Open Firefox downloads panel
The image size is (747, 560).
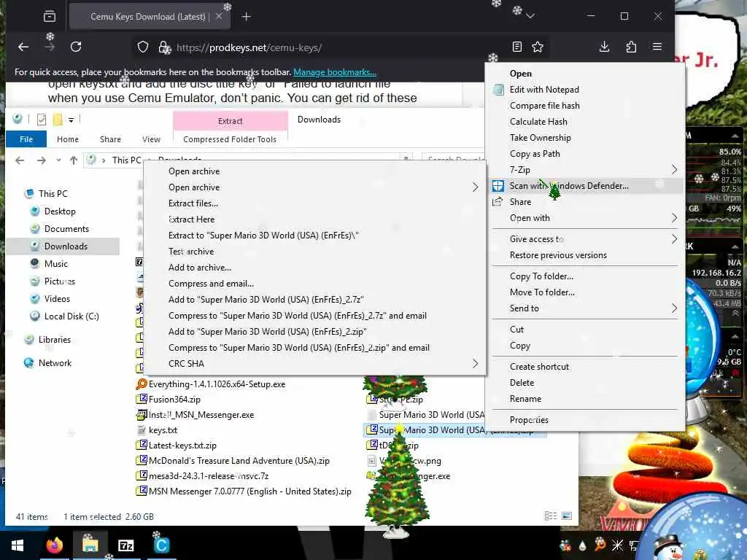point(604,47)
